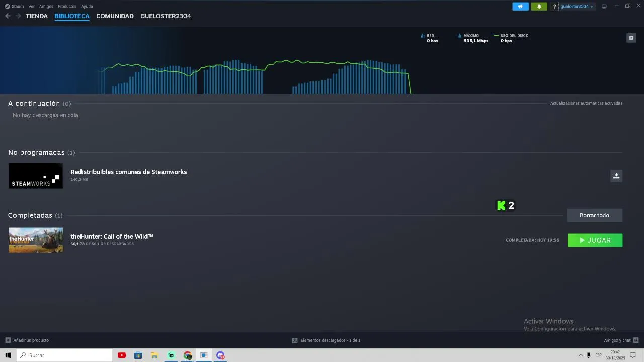Open the COMUNIDAD tab
Screen dimensions: 644x362
coord(115,16)
